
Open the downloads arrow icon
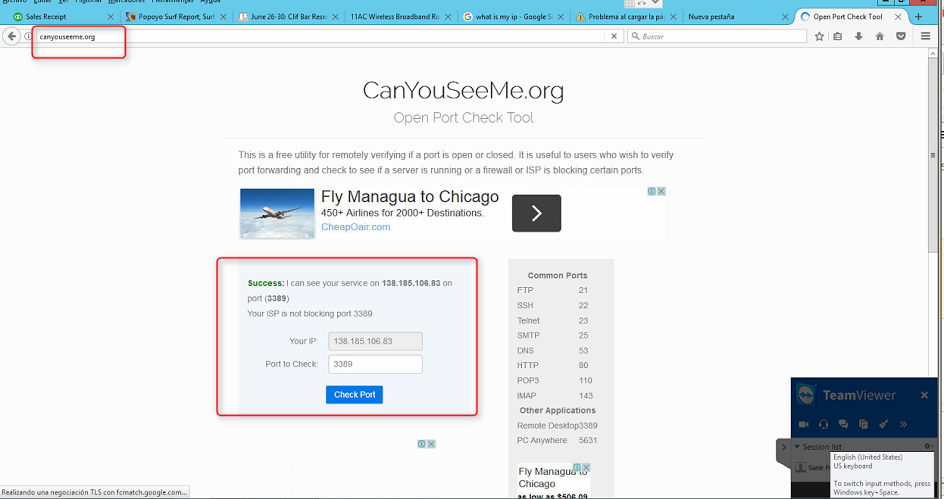click(859, 36)
